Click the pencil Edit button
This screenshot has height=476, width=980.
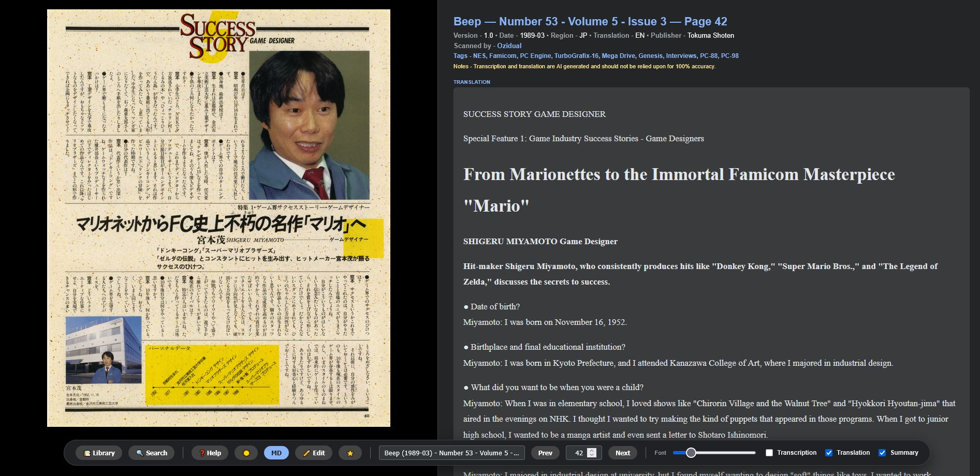[x=314, y=453]
